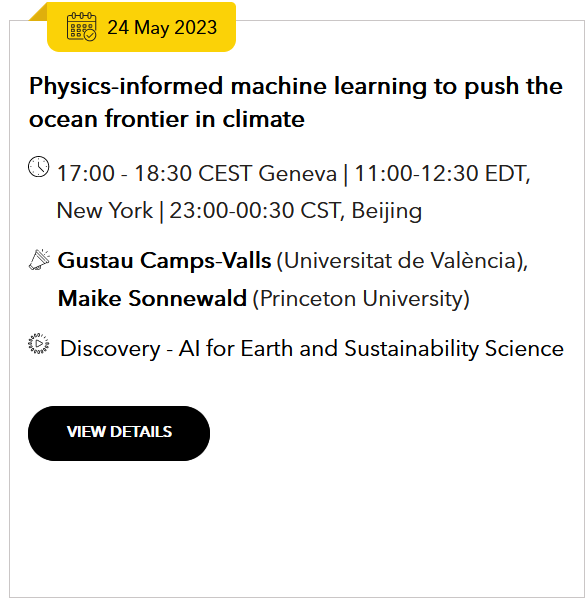The height and width of the screenshot is (603, 587).
Task: Click '(Princeton University)' affiliation text
Action: click(361, 299)
